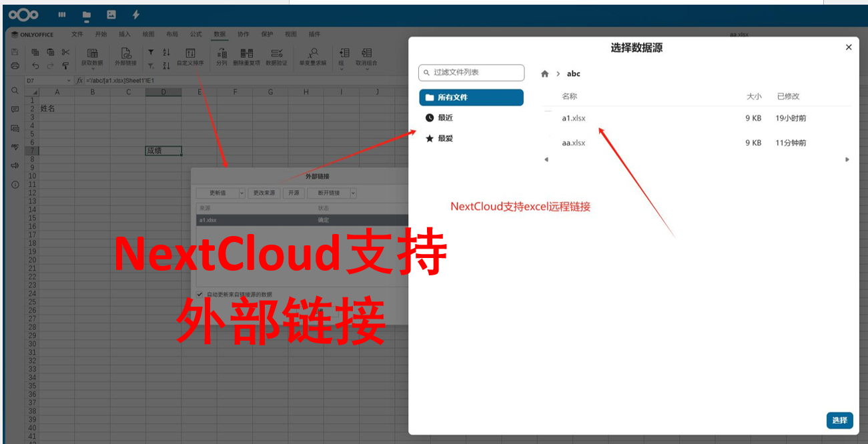Open the Activity lightning icon

point(135,15)
